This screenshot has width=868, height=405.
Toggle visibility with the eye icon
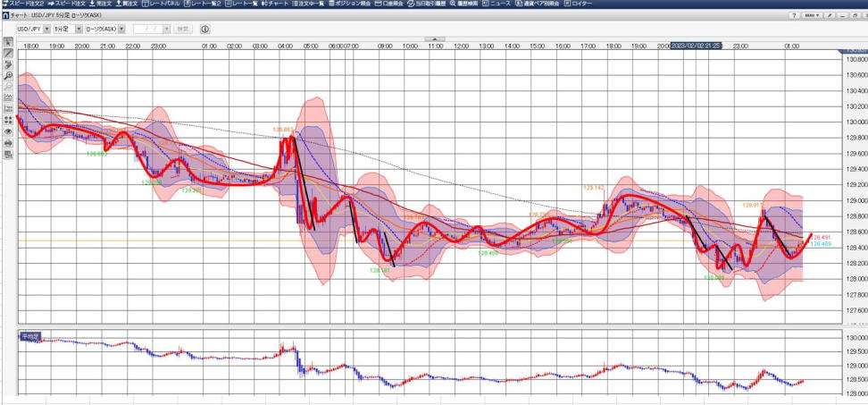[8, 131]
